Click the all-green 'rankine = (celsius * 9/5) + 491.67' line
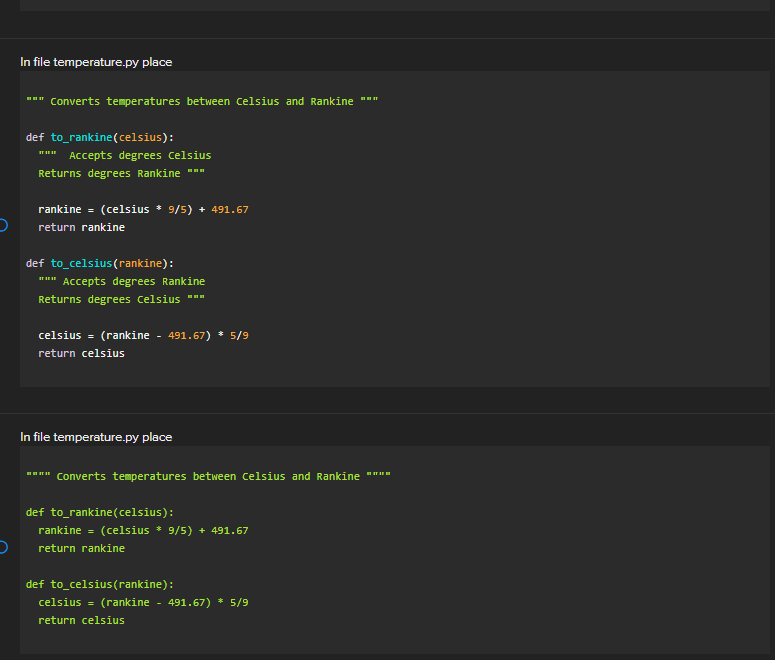Screen dimensions: 775x660 tap(143, 530)
